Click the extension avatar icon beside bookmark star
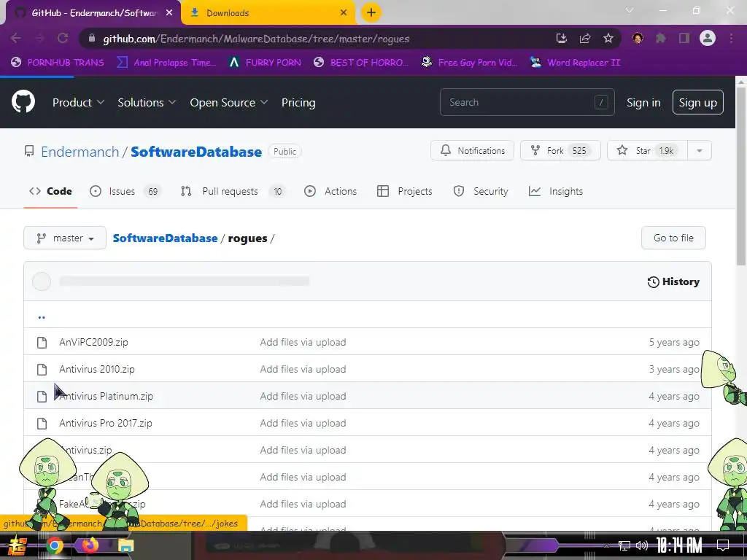This screenshot has height=560, width=747. click(638, 38)
